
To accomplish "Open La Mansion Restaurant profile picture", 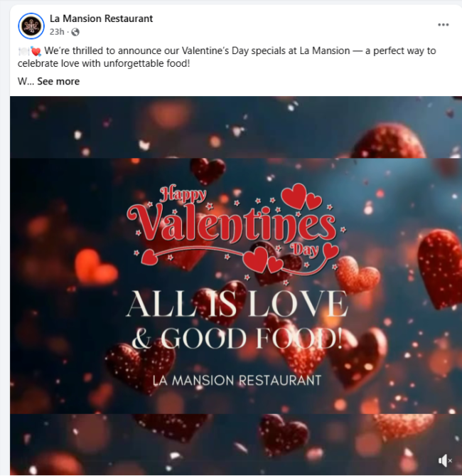I will pos(31,26).
